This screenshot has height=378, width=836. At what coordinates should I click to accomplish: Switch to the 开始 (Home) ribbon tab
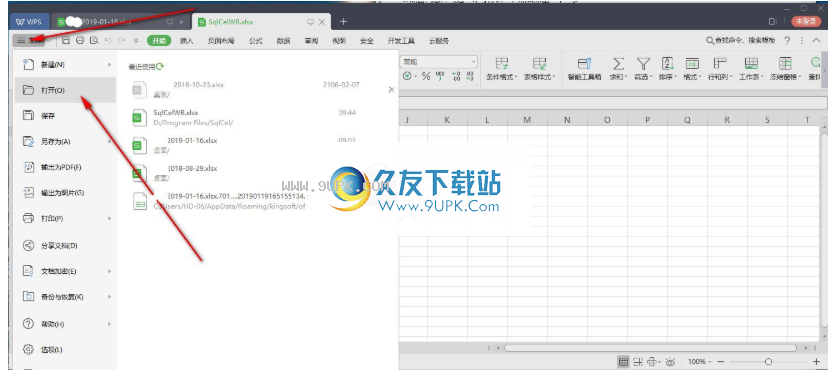click(x=159, y=41)
